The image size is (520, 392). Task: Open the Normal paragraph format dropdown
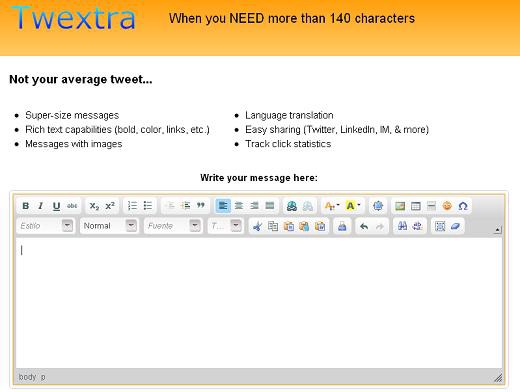click(x=109, y=226)
